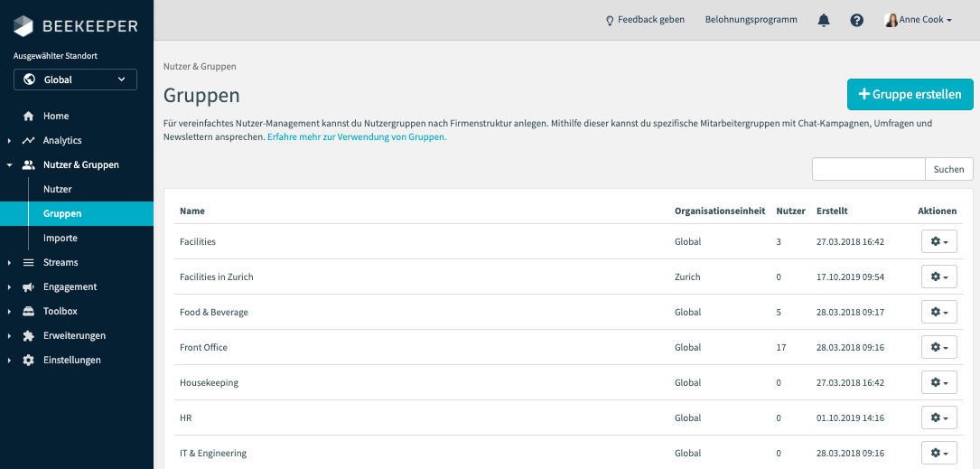Open the Global location dropdown
Image resolution: width=980 pixels, height=469 pixels.
click(75, 80)
